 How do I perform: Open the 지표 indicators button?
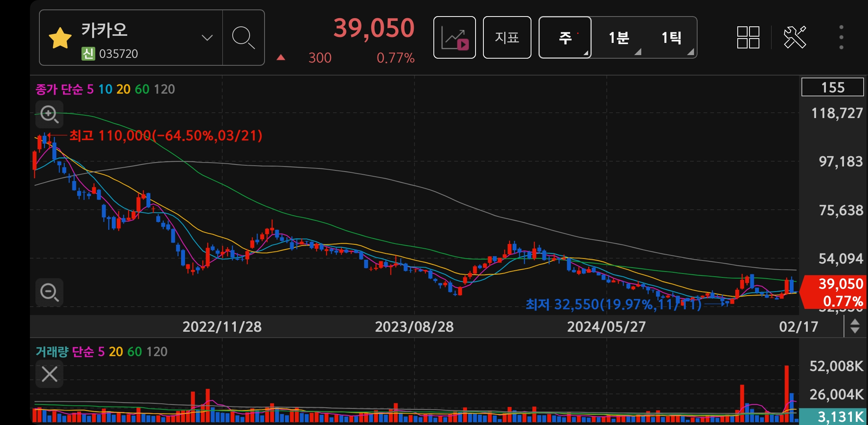pos(507,38)
